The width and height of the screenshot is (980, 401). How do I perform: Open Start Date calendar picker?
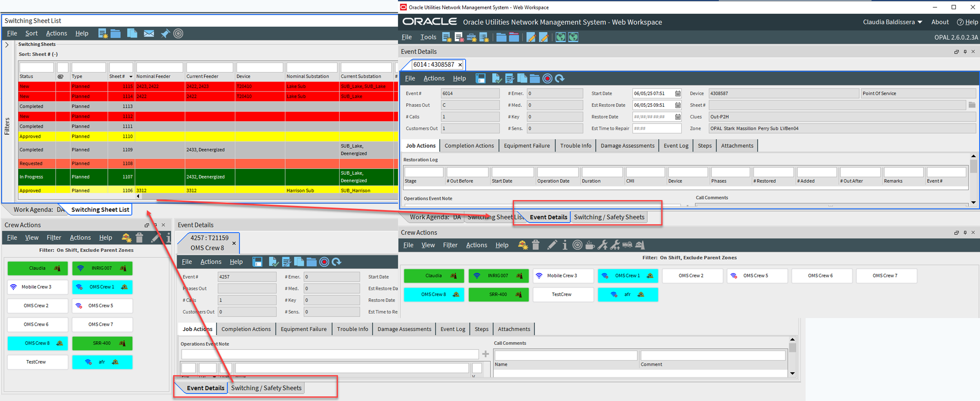678,93
